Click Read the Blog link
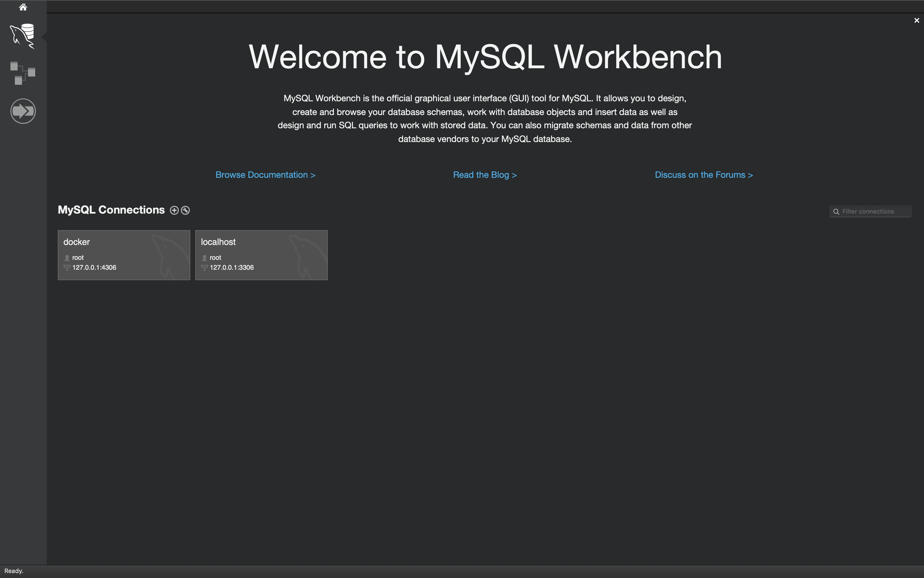Viewport: 924px width, 578px height. pyautogui.click(x=485, y=175)
